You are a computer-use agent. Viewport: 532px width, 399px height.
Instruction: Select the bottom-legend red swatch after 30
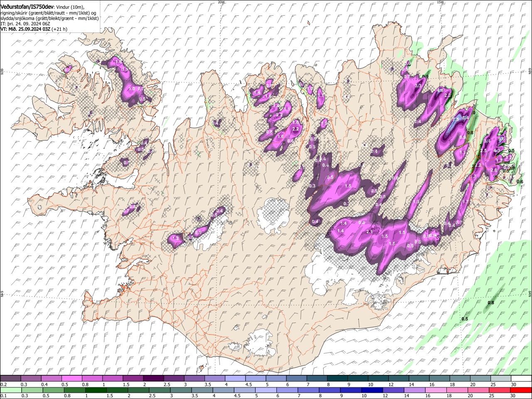click(x=521, y=390)
